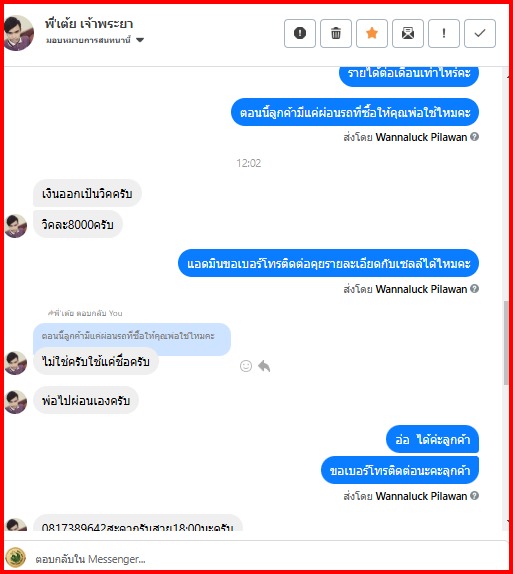Click help icon beside first Wannaluck Pilawan
The image size is (513, 574).
475,137
